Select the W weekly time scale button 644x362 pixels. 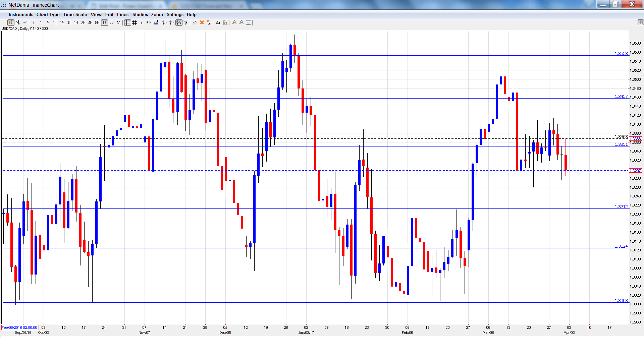coord(111,22)
